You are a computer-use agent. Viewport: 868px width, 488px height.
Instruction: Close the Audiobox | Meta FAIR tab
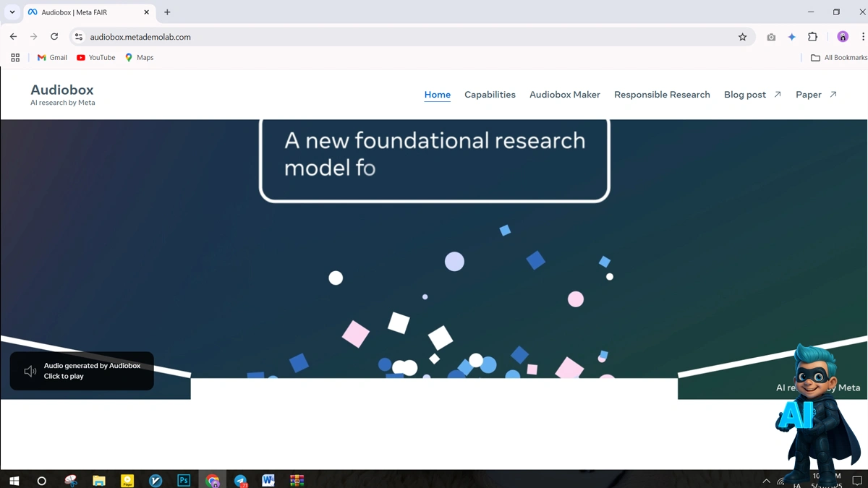146,12
